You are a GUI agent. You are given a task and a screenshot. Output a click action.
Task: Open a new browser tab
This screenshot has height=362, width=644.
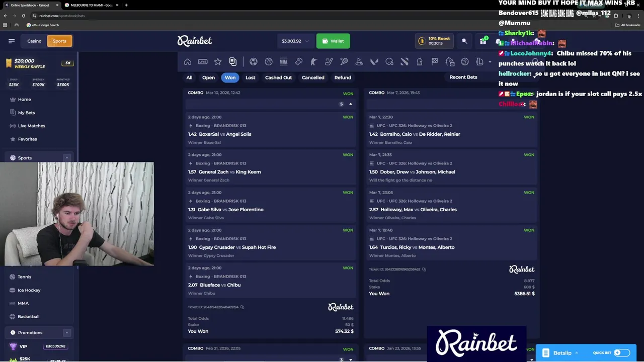point(126,5)
